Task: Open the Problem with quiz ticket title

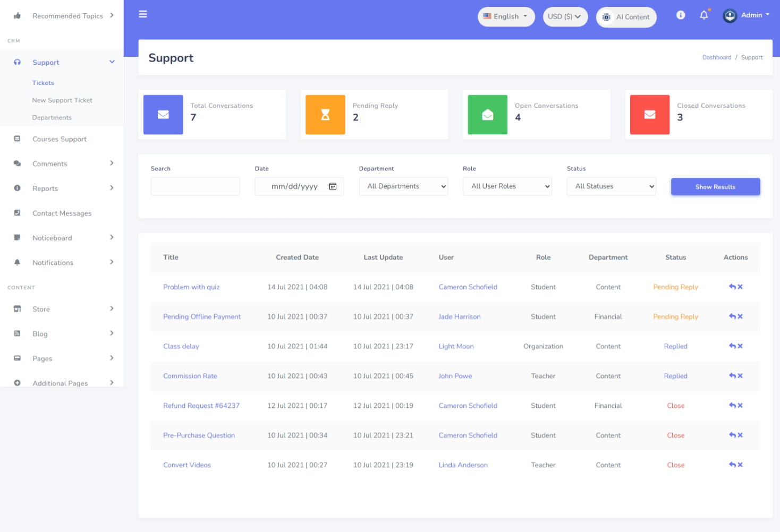Action: [191, 287]
